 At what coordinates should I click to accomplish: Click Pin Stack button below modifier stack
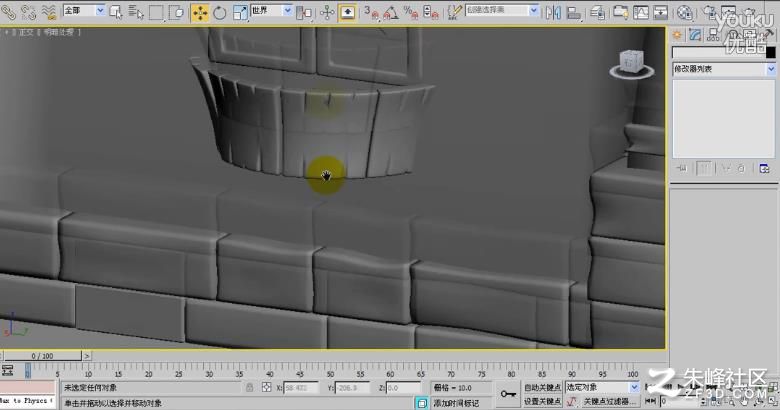(x=682, y=169)
